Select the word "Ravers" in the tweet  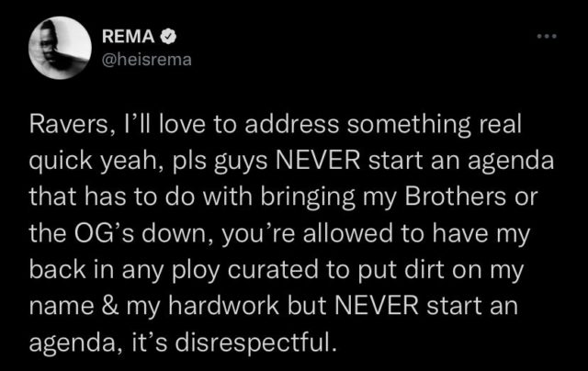click(69, 124)
